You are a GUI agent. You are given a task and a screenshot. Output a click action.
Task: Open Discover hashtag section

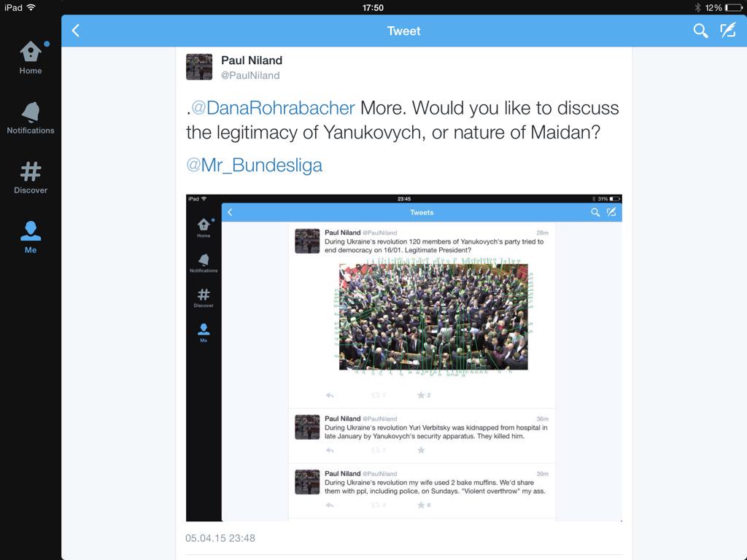coord(31,178)
